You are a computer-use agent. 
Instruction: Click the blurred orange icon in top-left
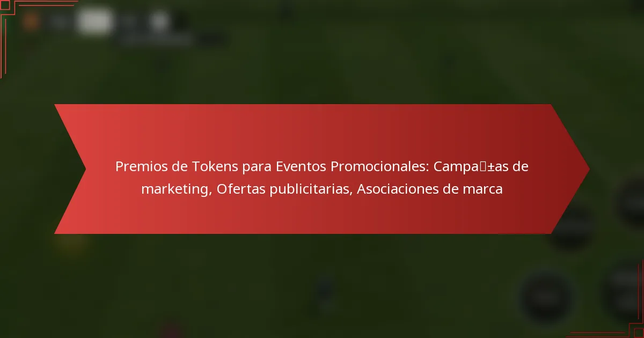point(31,22)
